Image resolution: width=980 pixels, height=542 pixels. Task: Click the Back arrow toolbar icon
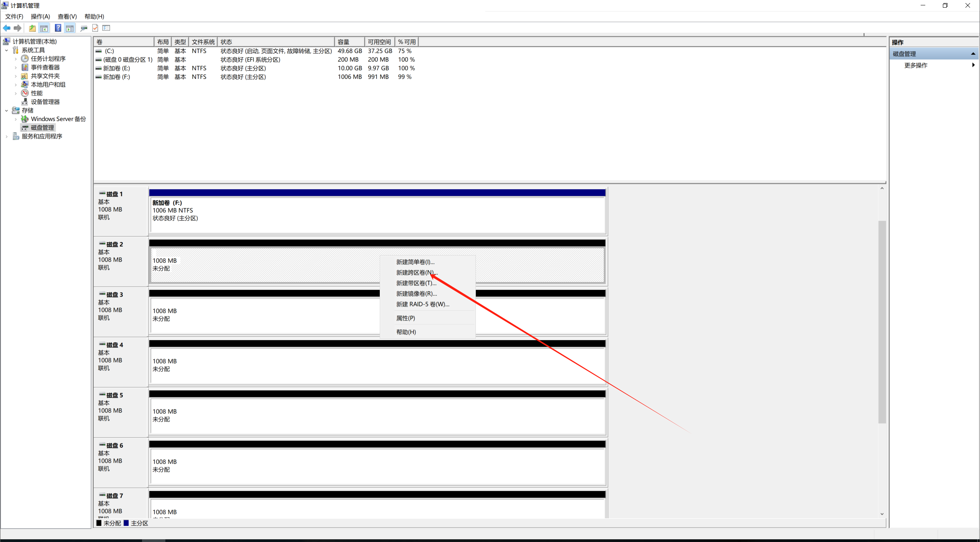pyautogui.click(x=7, y=28)
